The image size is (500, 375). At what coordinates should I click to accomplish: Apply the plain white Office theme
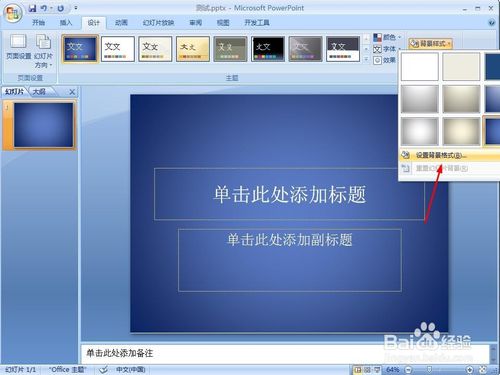point(118,49)
